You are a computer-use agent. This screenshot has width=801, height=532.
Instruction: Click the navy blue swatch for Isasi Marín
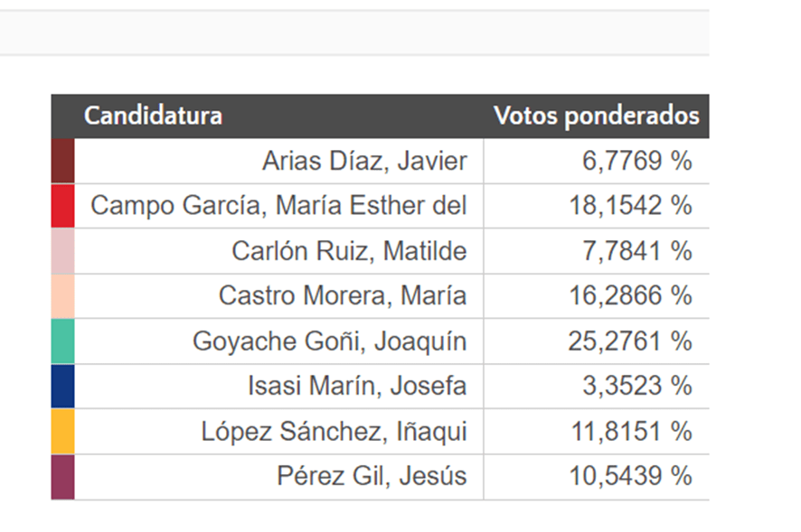(x=62, y=387)
